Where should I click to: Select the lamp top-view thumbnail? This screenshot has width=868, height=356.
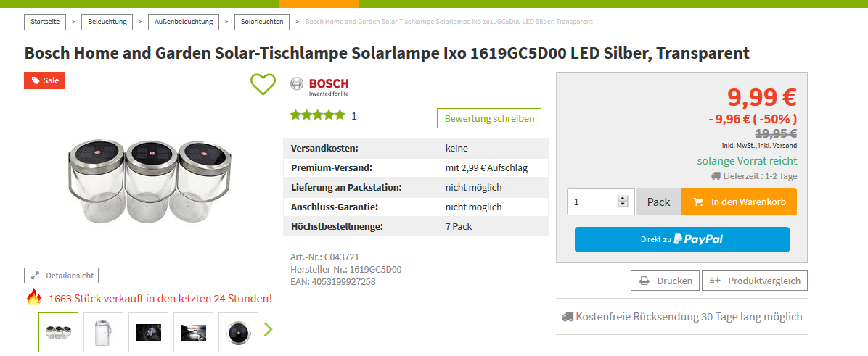tap(238, 332)
